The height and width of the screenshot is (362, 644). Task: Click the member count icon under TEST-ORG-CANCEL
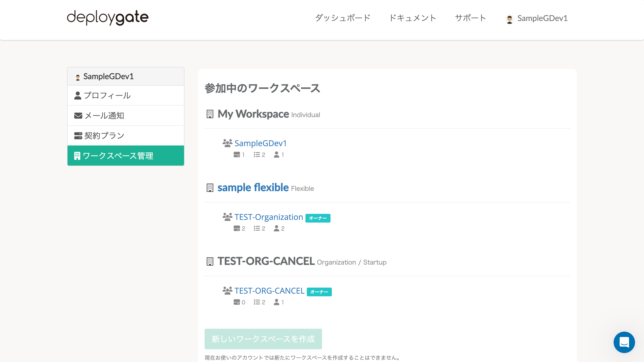pos(276,302)
